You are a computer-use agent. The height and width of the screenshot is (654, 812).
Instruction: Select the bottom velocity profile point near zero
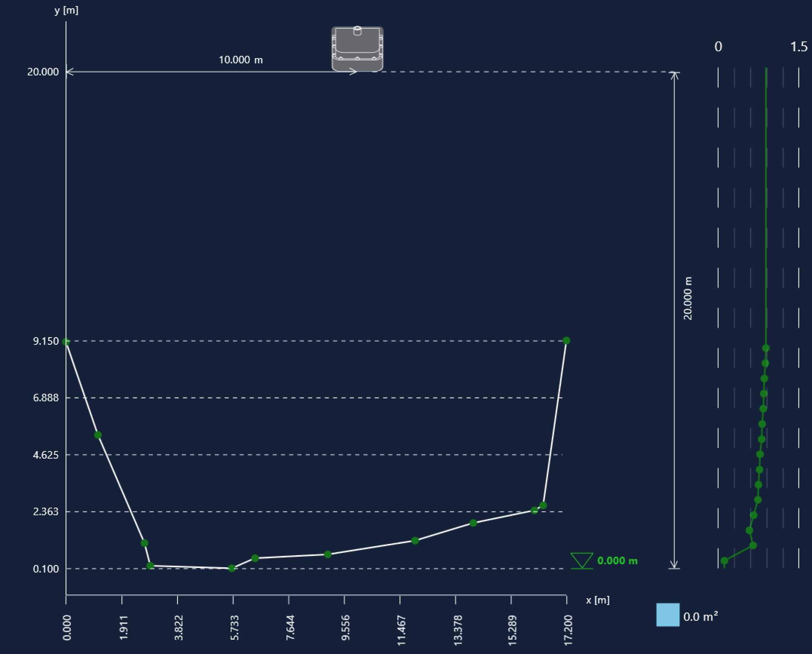pos(724,561)
